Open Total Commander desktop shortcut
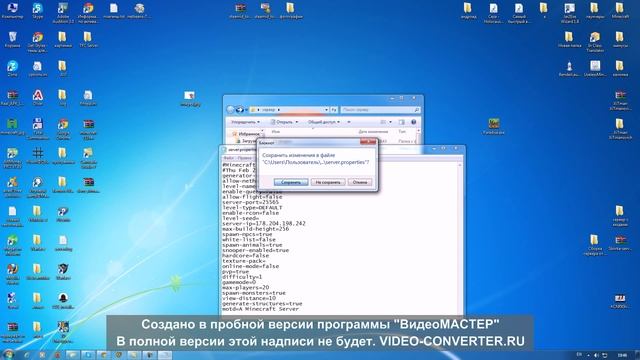This screenshot has width=640, height=360. pyautogui.click(x=38, y=129)
